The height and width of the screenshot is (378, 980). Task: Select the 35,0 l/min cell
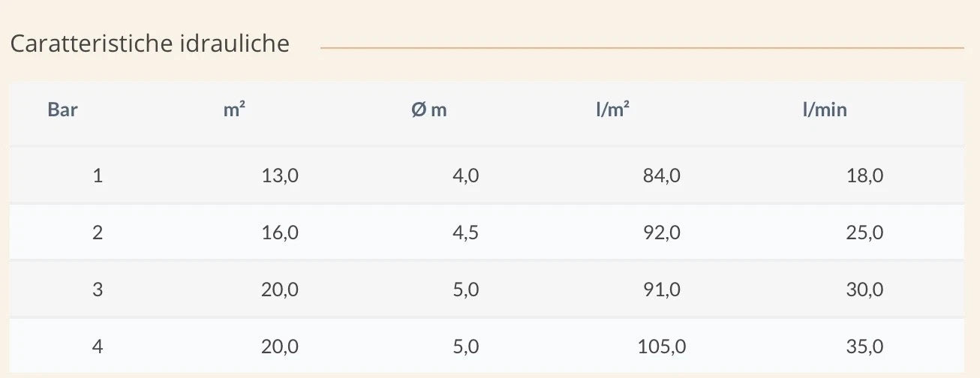[x=864, y=346]
